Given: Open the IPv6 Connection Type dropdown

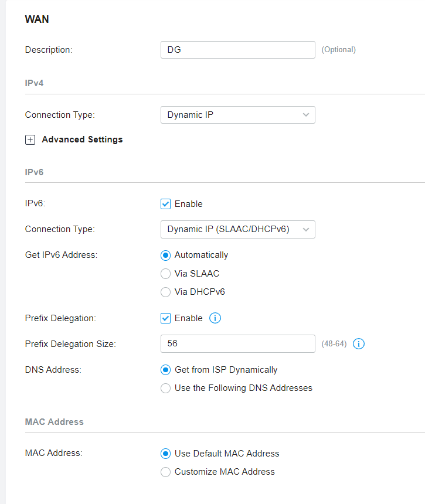Looking at the screenshot, I should 238,229.
